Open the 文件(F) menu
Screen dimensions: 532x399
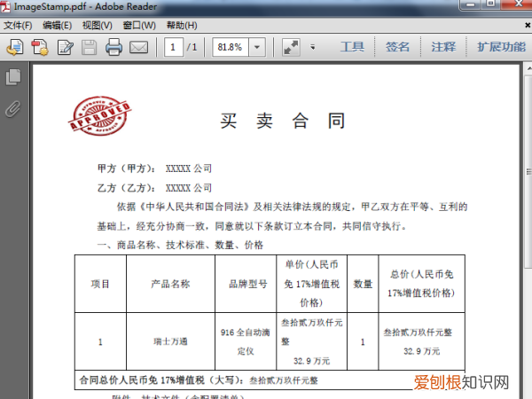(18, 26)
